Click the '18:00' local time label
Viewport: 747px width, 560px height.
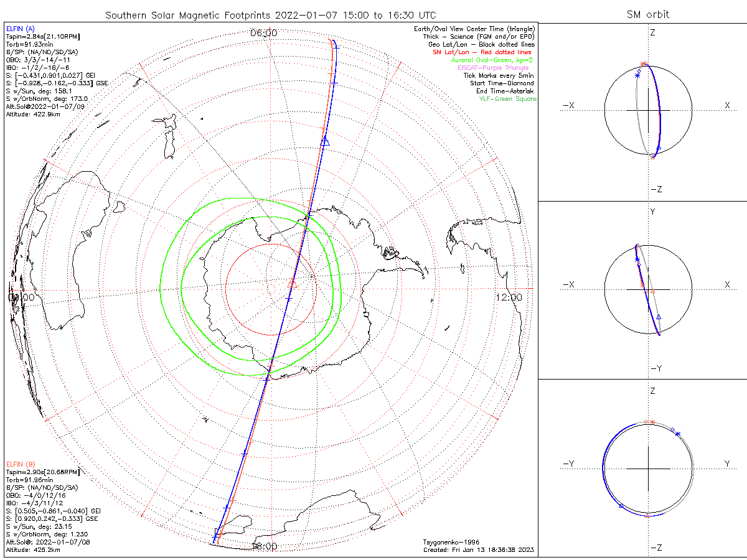[x=264, y=546]
